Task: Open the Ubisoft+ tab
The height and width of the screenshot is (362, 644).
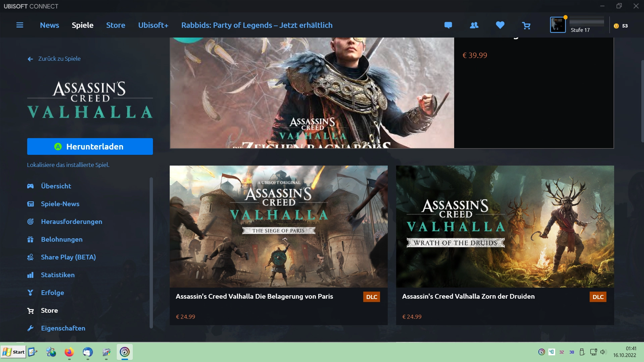Action: point(153,25)
